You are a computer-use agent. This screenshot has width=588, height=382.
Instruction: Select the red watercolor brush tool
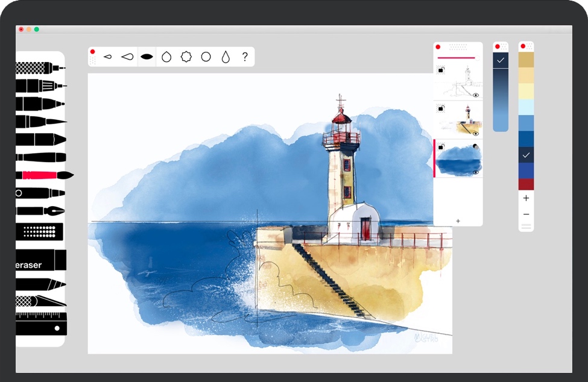click(42, 175)
